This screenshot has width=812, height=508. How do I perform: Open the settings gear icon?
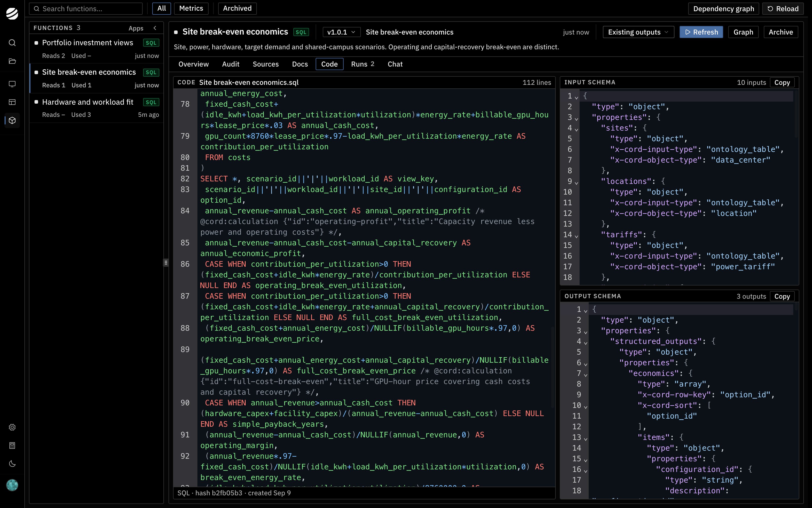pyautogui.click(x=12, y=427)
